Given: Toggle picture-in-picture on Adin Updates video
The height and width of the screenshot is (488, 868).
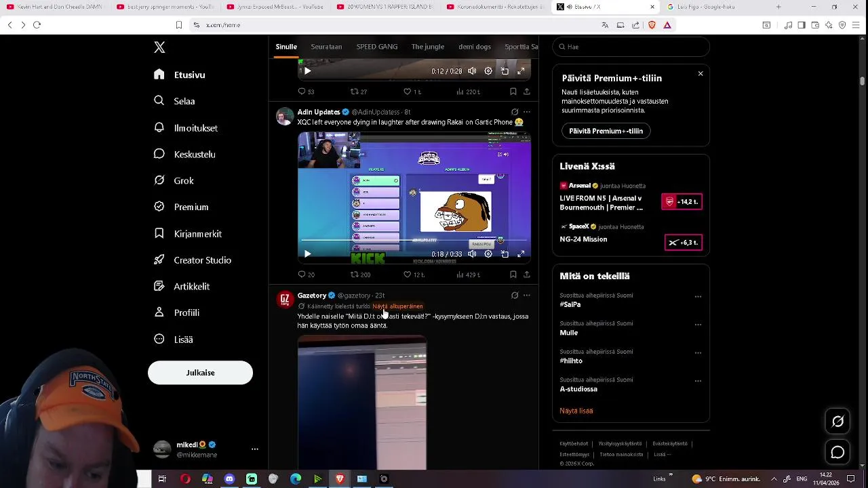Looking at the screenshot, I should point(505,254).
